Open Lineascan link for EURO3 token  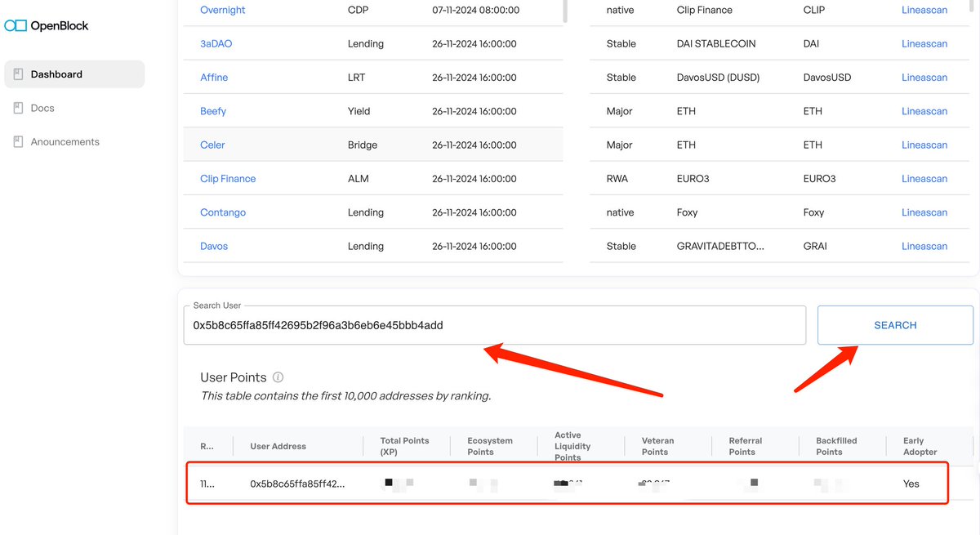[924, 178]
